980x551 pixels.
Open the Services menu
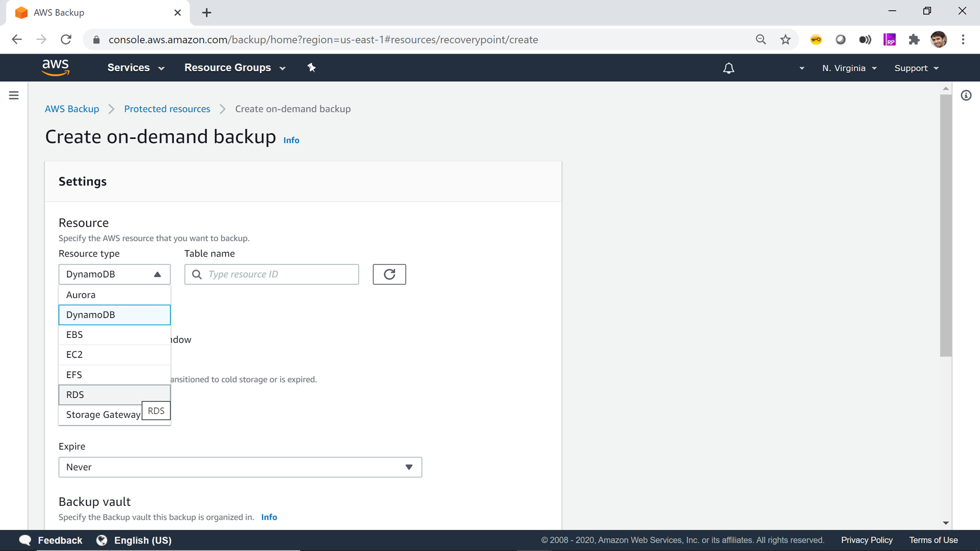tap(135, 68)
